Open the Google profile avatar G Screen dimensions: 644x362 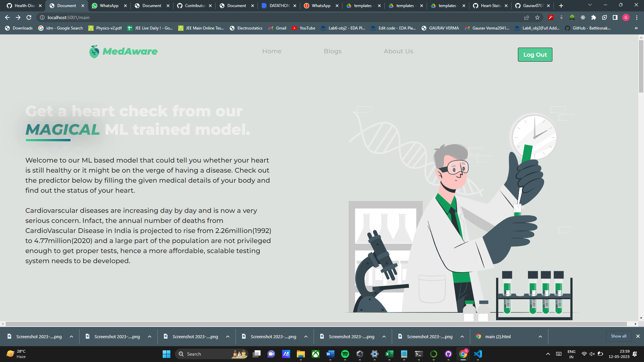(x=626, y=17)
